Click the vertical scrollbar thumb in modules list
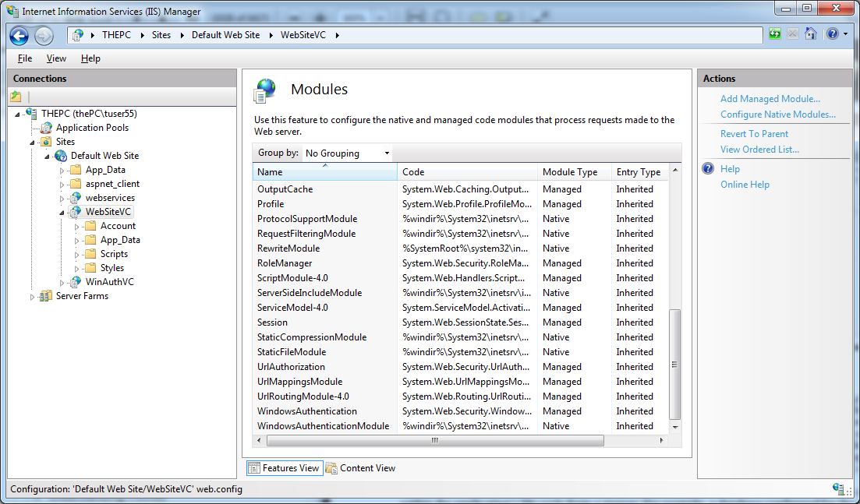 tap(675, 365)
